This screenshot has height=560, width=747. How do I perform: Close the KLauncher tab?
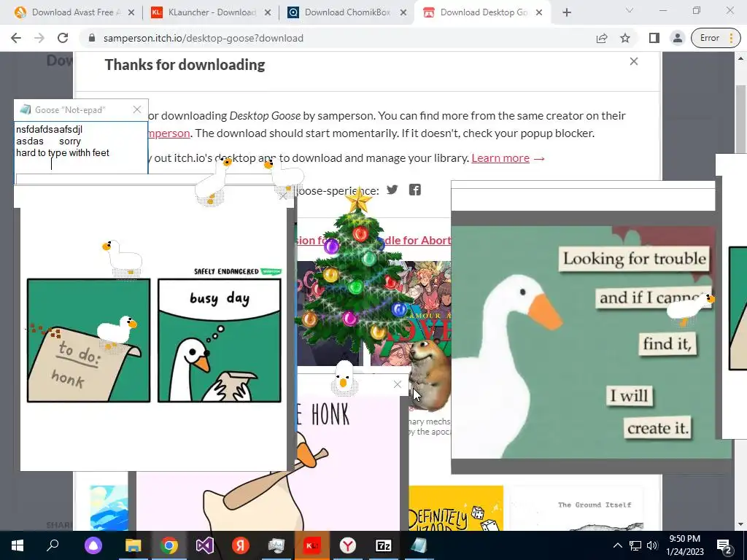(268, 12)
